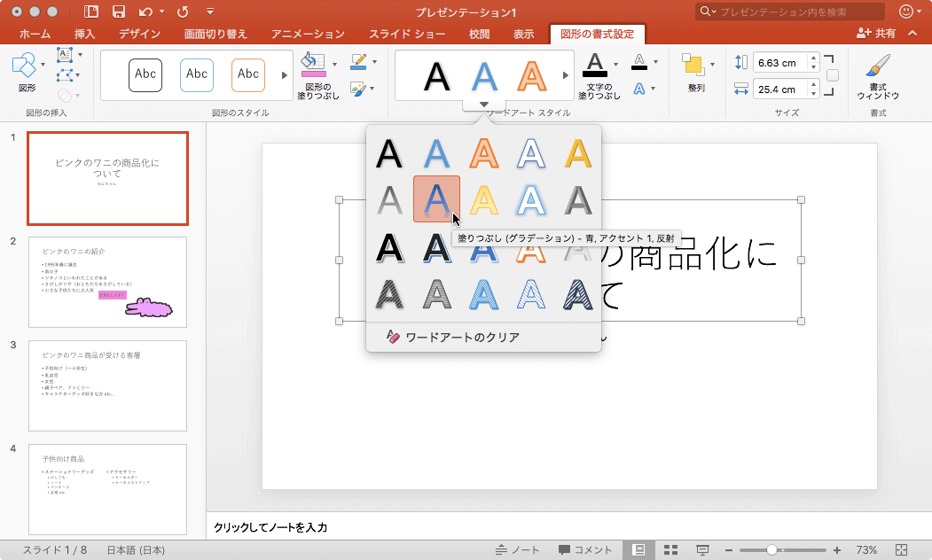Switch to slide sorter view icon
The height and width of the screenshot is (560, 932).
click(670, 549)
